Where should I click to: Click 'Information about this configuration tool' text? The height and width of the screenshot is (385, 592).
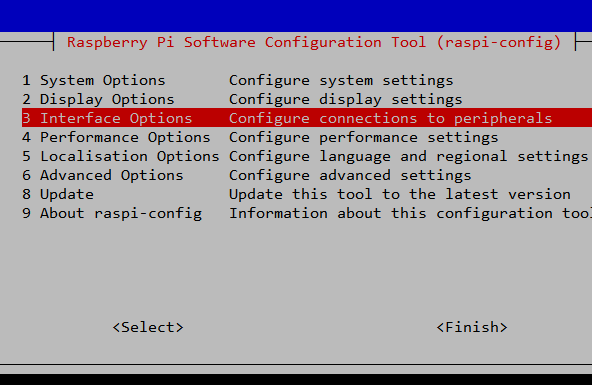coord(410,213)
